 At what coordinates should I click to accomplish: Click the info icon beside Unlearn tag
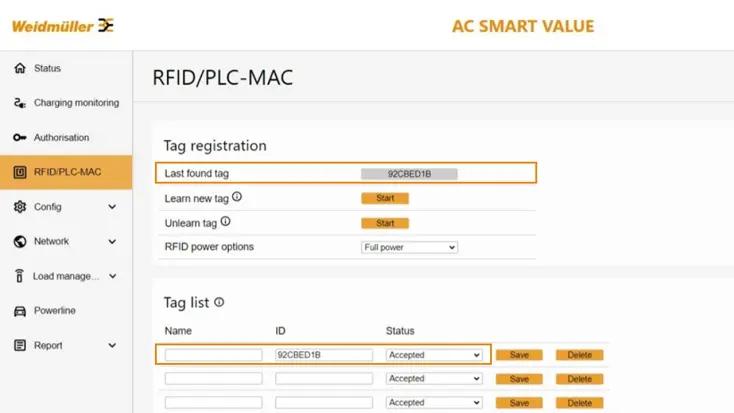225,222
